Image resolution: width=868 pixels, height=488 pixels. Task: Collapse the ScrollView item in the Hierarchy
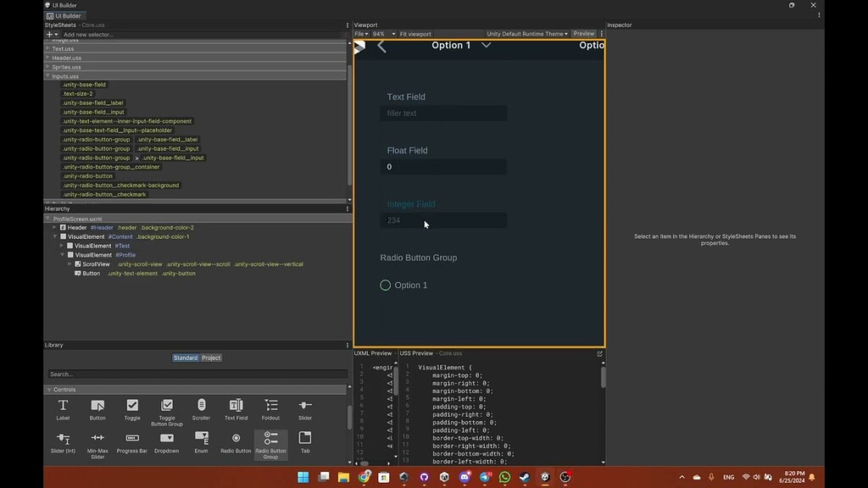click(x=68, y=263)
